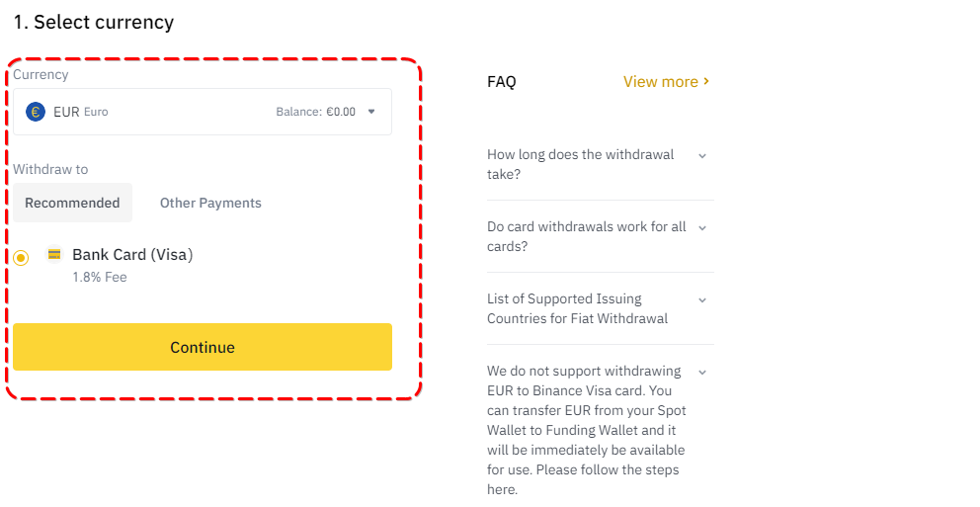Image resolution: width=980 pixels, height=507 pixels.
Task: Expand chevron for card withdrawals question
Action: (x=702, y=227)
